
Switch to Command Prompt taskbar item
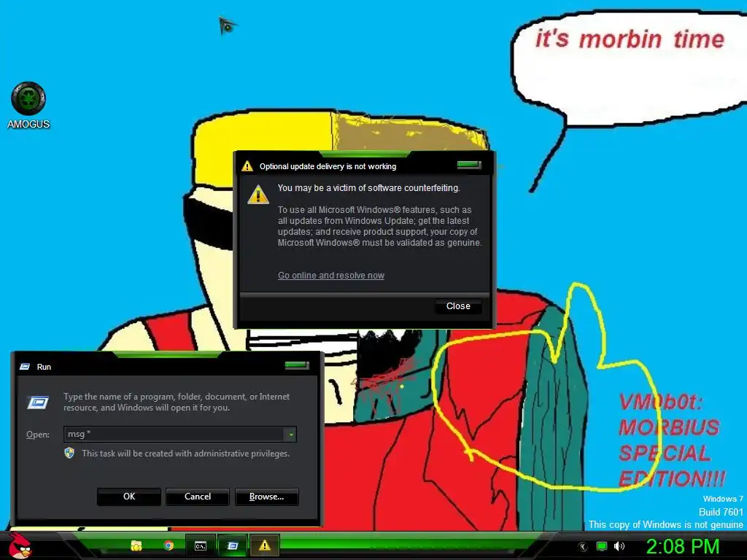coord(201,545)
